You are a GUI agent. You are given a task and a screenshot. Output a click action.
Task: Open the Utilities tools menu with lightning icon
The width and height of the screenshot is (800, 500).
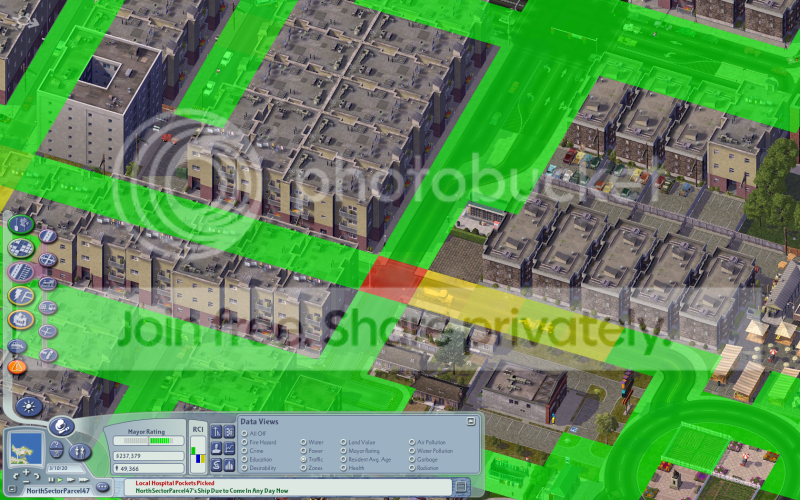coord(20,296)
